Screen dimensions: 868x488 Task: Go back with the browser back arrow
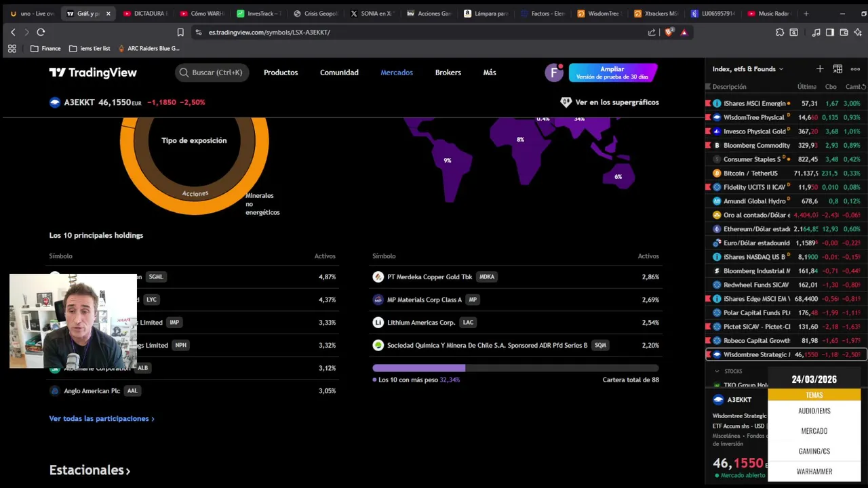coord(13,32)
